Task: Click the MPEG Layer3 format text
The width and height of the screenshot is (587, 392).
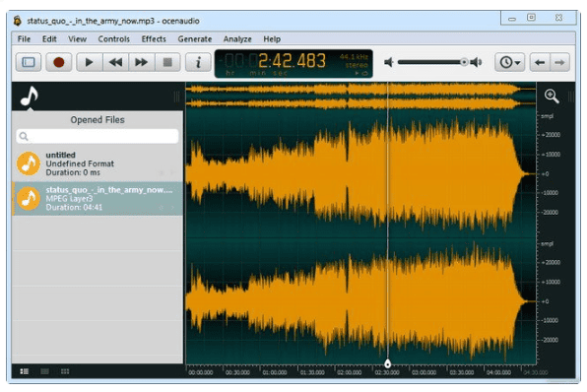Action: 69,198
